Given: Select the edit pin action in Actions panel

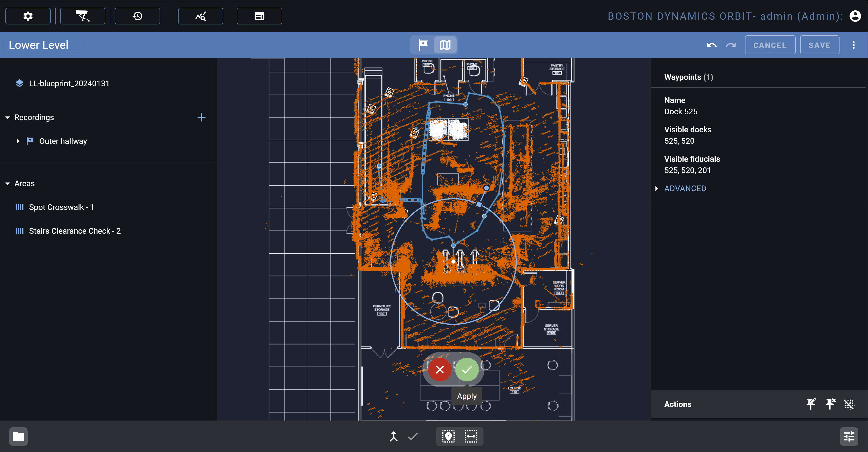Looking at the screenshot, I should 810,404.
